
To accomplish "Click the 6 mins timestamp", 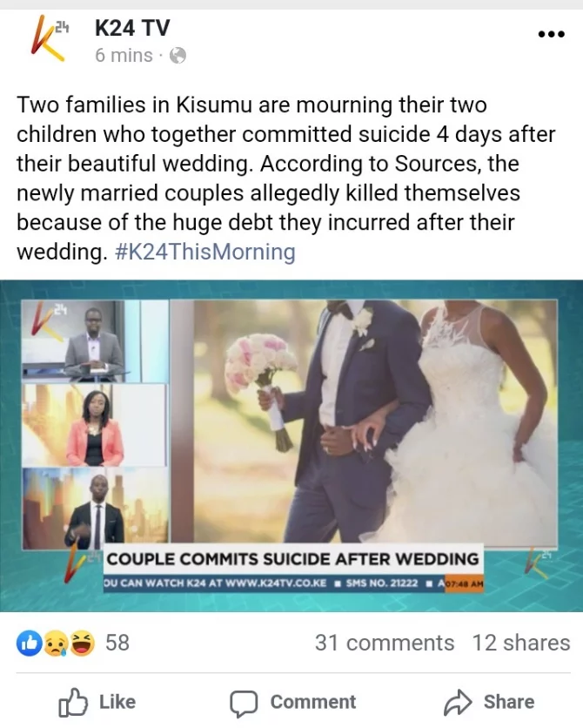I will tap(124, 56).
